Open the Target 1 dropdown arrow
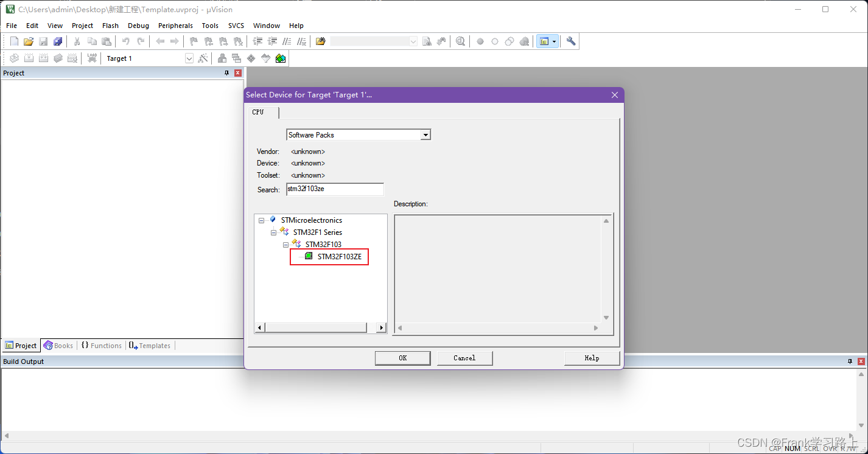Viewport: 868px width, 454px height. (x=189, y=58)
